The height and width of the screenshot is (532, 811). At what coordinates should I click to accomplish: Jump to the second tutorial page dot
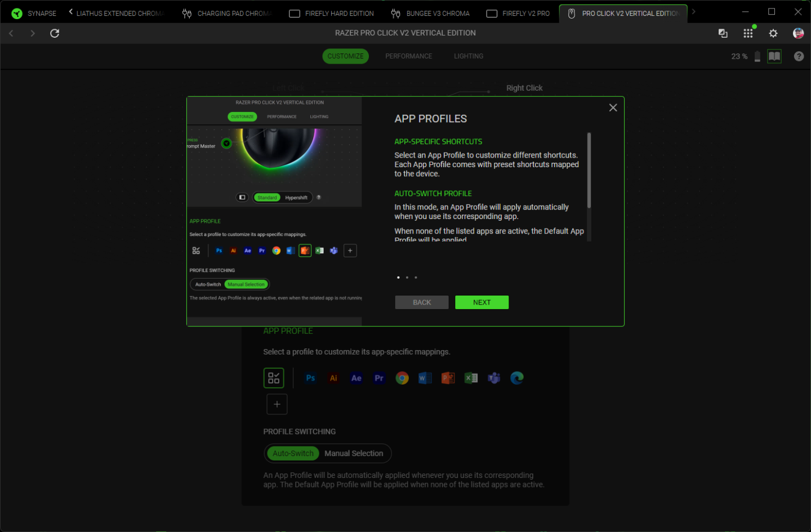407,278
